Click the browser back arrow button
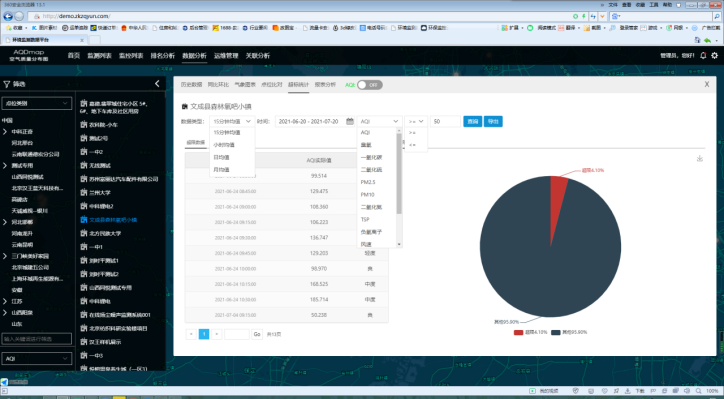 (x=8, y=16)
